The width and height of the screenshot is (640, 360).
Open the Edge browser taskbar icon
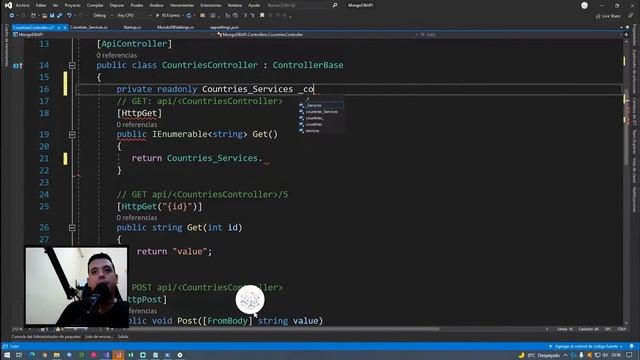click(x=32, y=355)
